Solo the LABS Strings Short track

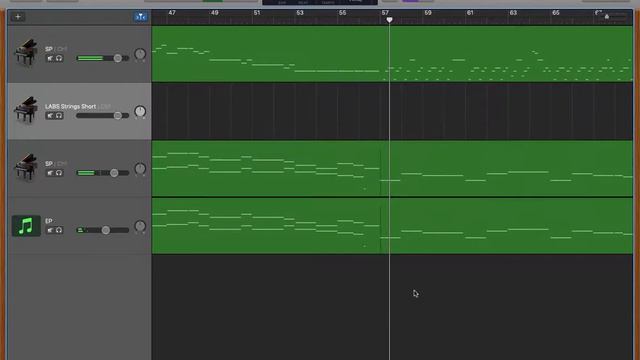click(59, 116)
